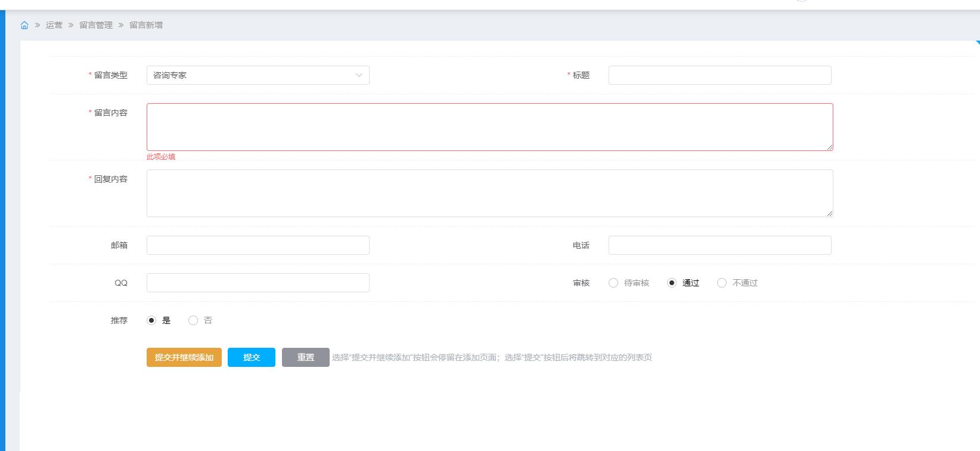This screenshot has height=451, width=980.
Task: Click the gray 重置 button
Action: coord(306,357)
